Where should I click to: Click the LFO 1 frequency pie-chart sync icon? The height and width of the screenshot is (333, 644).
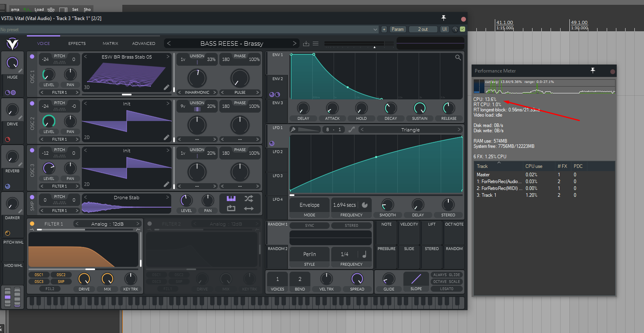tap(365, 205)
